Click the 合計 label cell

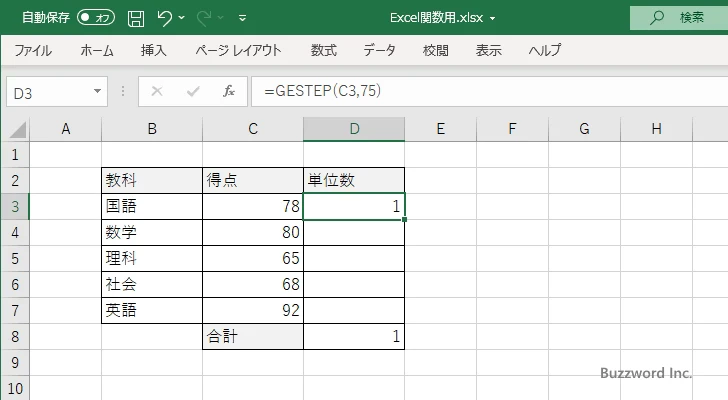pyautogui.click(x=253, y=336)
